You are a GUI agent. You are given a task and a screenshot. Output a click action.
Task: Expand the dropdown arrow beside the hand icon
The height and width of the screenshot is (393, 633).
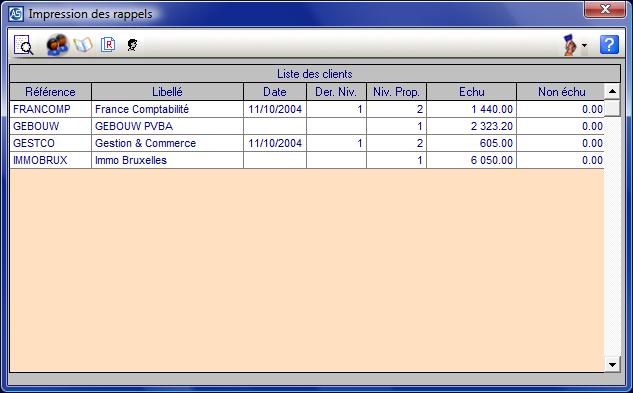[x=584, y=45]
